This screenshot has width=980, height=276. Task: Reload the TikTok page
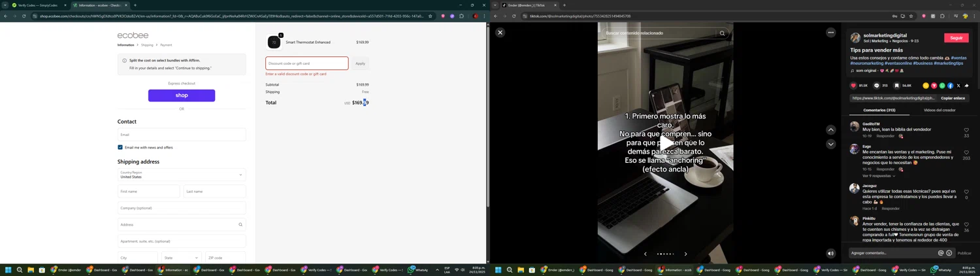514,16
